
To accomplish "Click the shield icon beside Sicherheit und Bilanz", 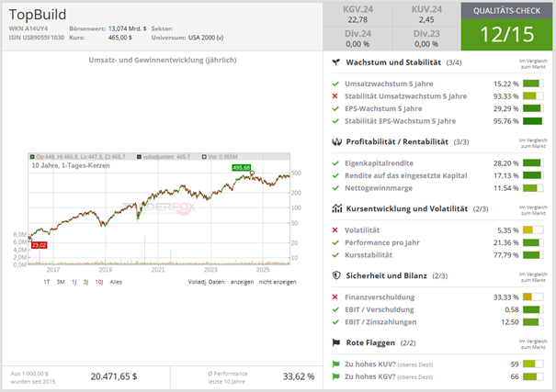I will [x=336, y=275].
